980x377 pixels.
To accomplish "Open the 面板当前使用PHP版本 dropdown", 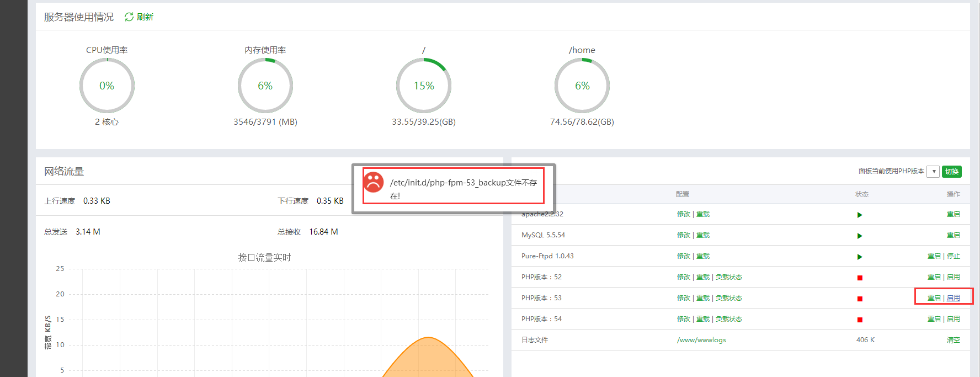I will [933, 172].
